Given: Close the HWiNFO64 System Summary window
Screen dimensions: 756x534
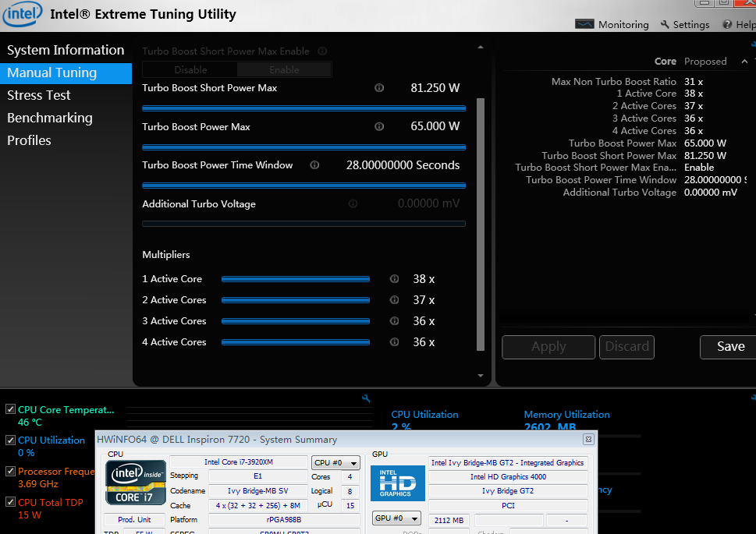Looking at the screenshot, I should [589, 439].
